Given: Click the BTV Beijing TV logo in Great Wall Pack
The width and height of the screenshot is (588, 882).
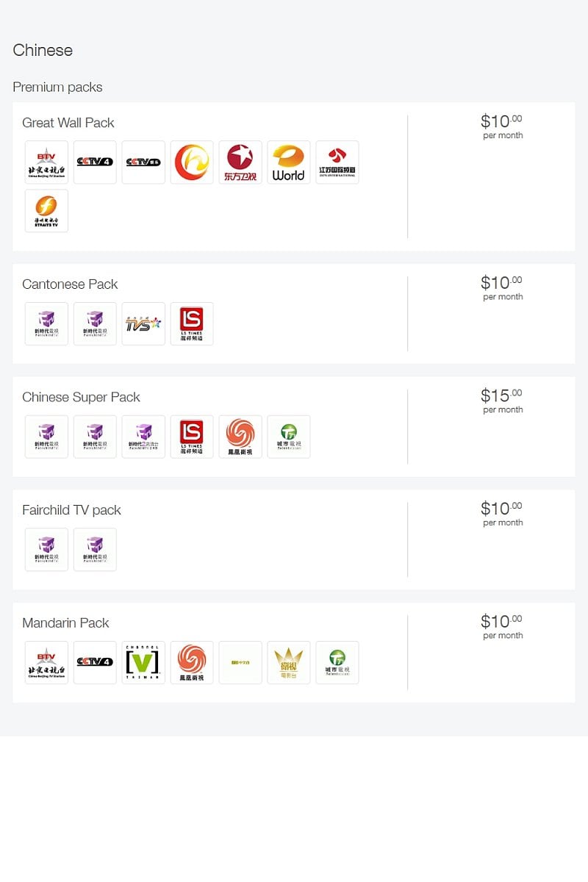Looking at the screenshot, I should (x=46, y=162).
